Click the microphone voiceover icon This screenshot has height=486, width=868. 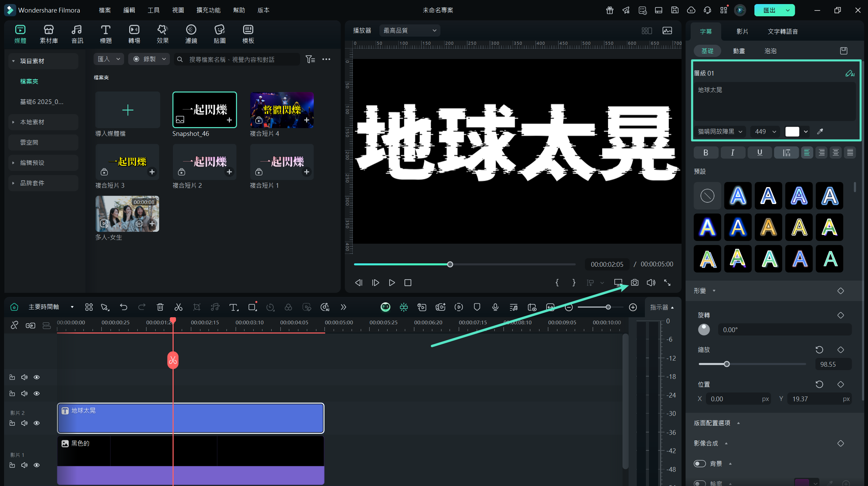[x=495, y=307]
